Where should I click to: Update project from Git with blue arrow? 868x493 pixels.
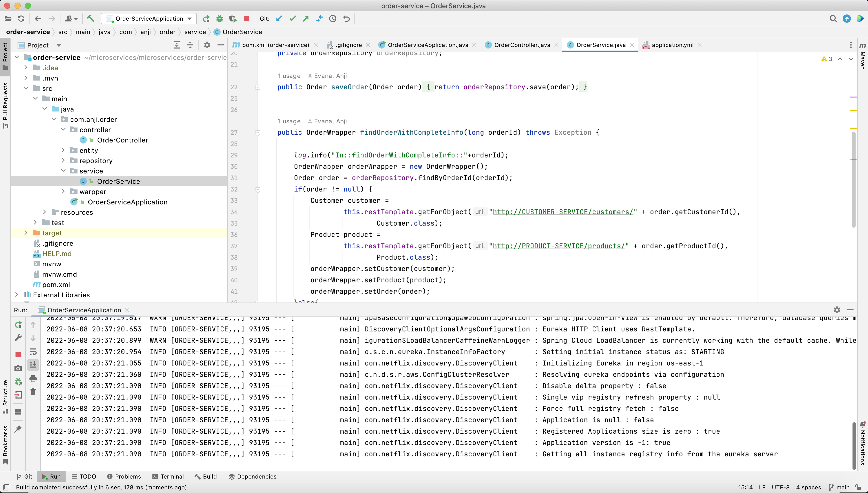coord(278,19)
